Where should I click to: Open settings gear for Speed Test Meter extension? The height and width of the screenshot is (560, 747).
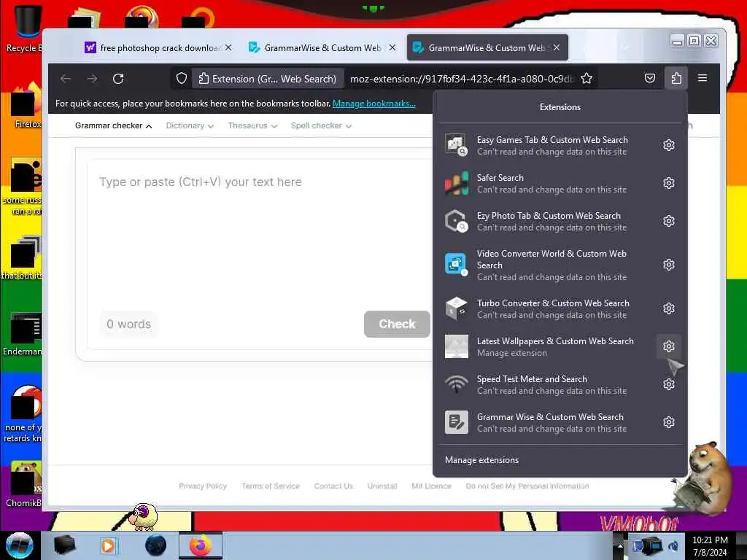click(x=669, y=384)
